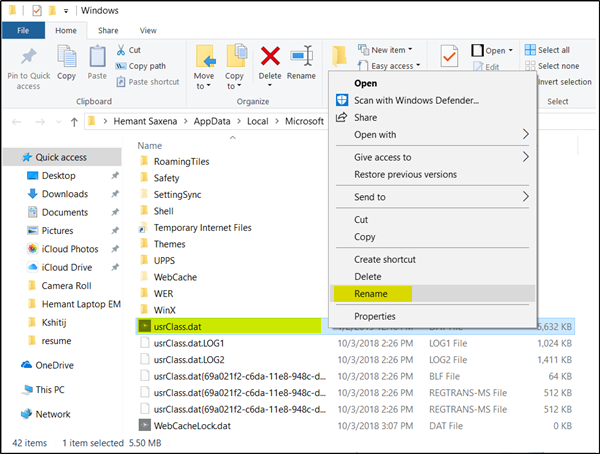Choose Rename from the context menu

pyautogui.click(x=371, y=294)
